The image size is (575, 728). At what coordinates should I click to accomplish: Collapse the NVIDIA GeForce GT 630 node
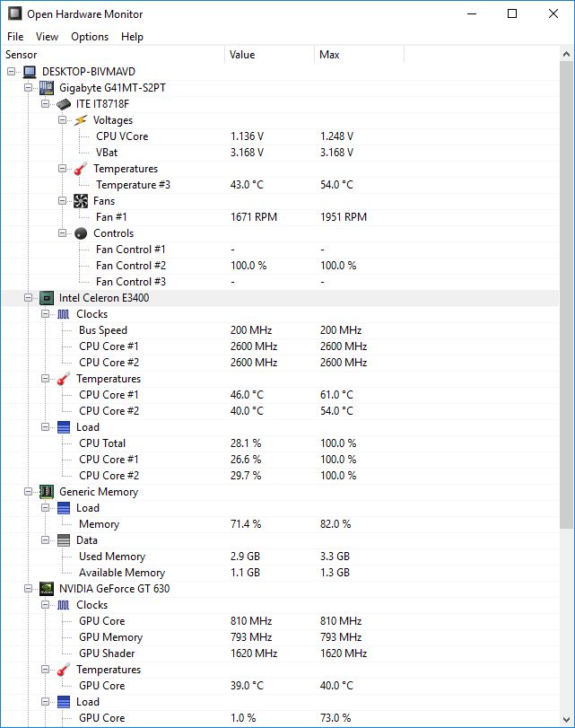click(x=29, y=588)
